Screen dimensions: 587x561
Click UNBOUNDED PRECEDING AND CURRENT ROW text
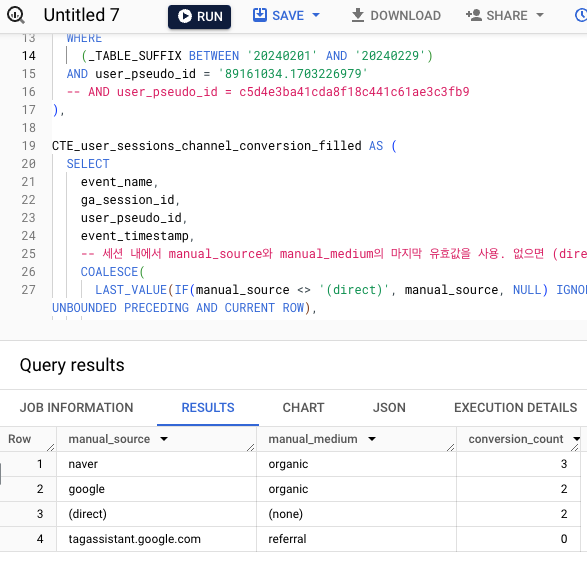[178, 308]
